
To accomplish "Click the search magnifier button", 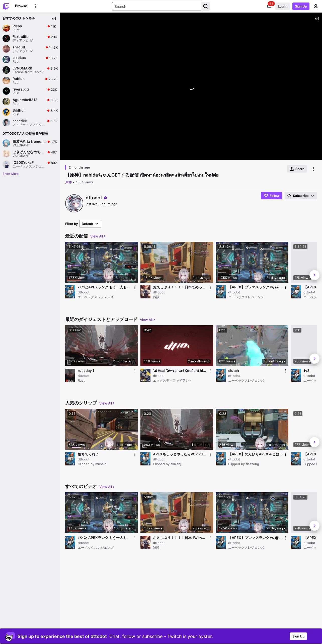I will (206, 6).
